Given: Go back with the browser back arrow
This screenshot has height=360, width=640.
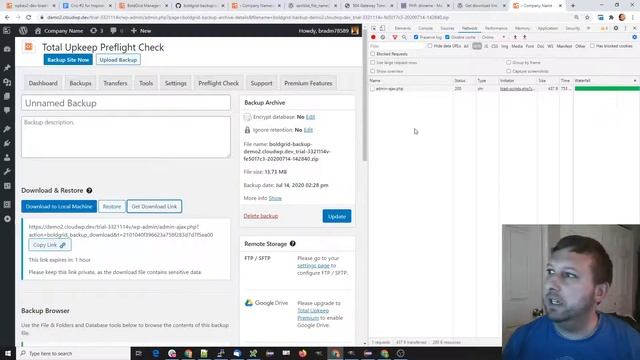Looking at the screenshot, I should point(7,18).
